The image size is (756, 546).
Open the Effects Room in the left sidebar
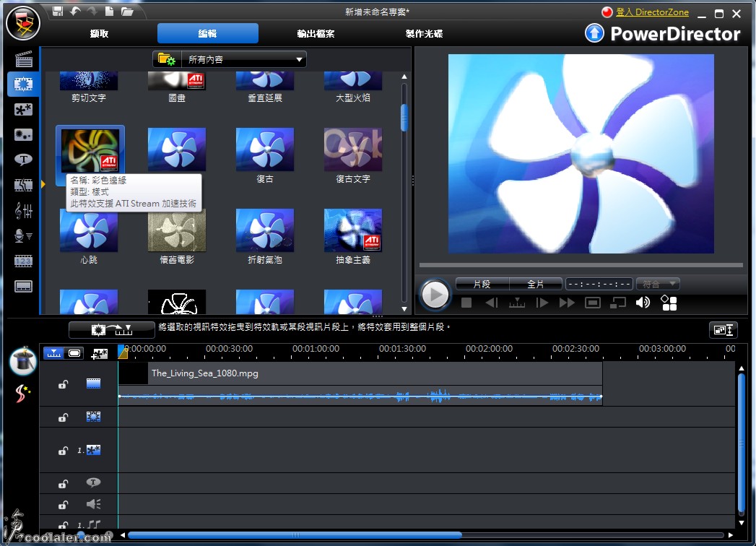tap(23, 84)
